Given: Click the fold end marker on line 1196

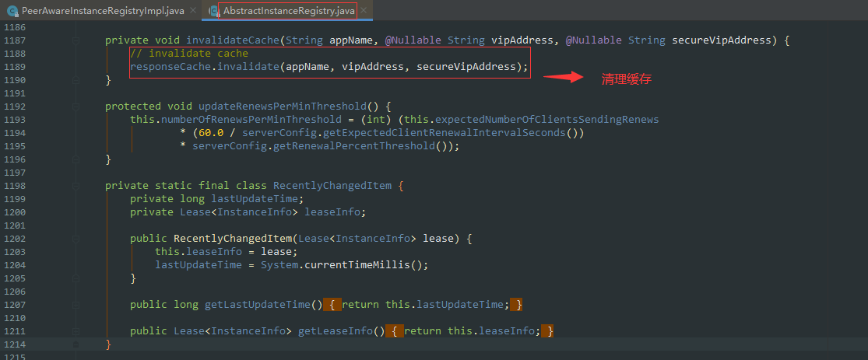Looking at the screenshot, I should click(x=76, y=159).
